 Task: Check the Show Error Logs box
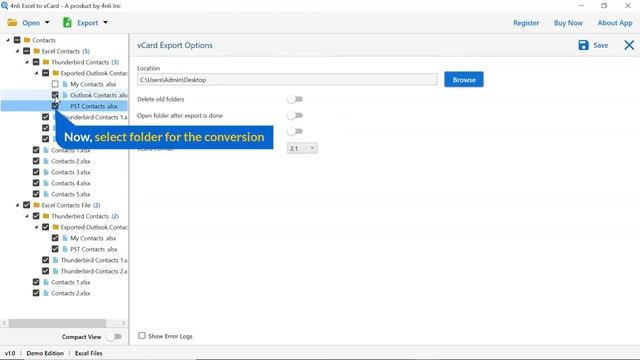point(142,336)
